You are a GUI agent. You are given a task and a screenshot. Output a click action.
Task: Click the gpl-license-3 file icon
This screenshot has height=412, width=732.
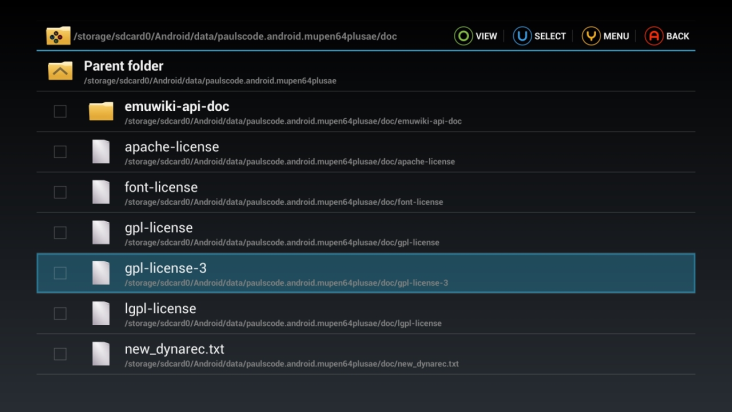101,273
